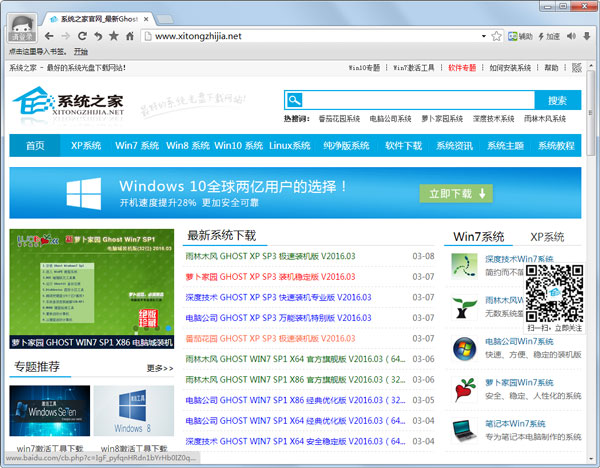Click the 雨林木风 sprout icon
Screen dimensions: 600x468
464,307
